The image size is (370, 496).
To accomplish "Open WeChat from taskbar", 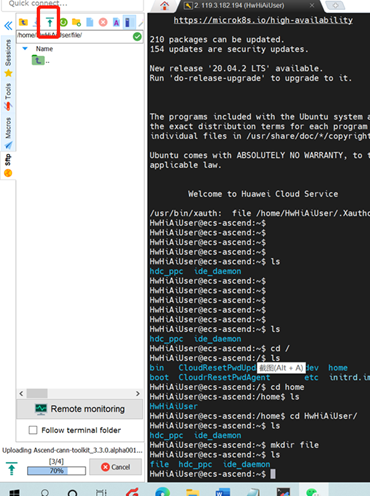I will [x=312, y=492].
